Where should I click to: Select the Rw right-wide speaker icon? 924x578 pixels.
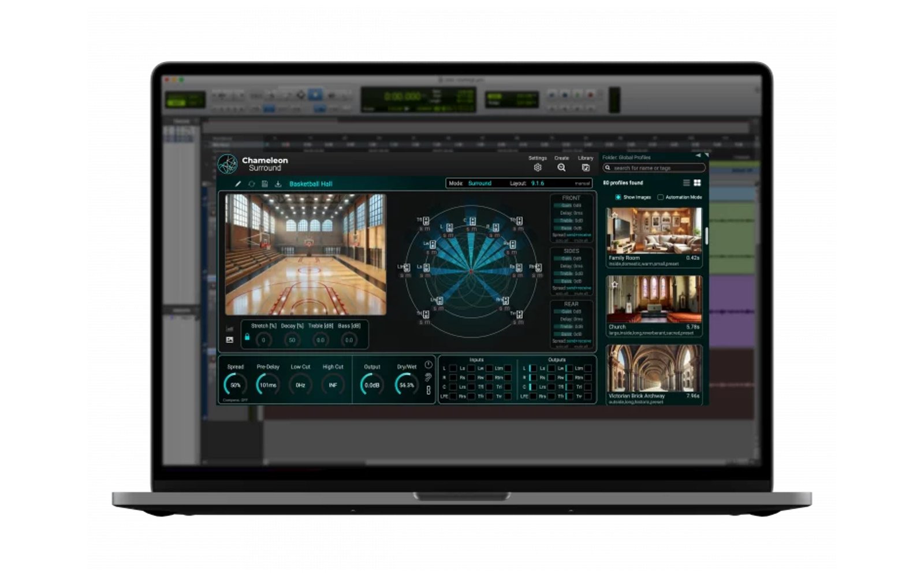pyautogui.click(x=512, y=244)
